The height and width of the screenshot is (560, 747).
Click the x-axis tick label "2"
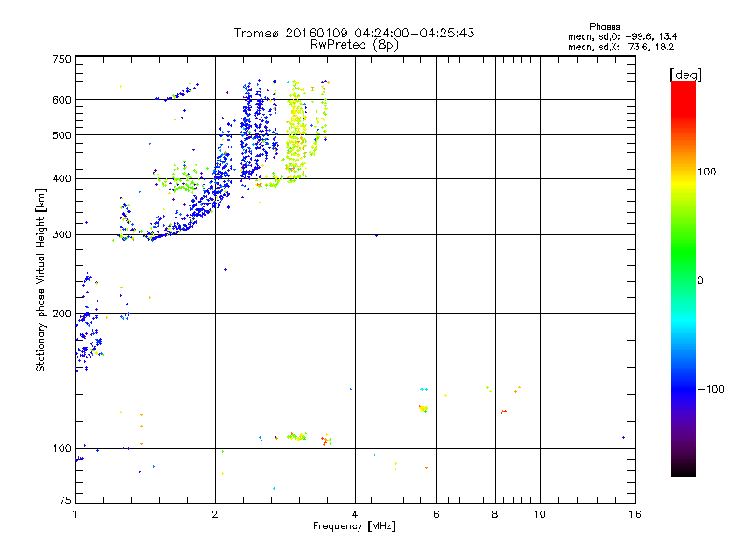click(215, 514)
